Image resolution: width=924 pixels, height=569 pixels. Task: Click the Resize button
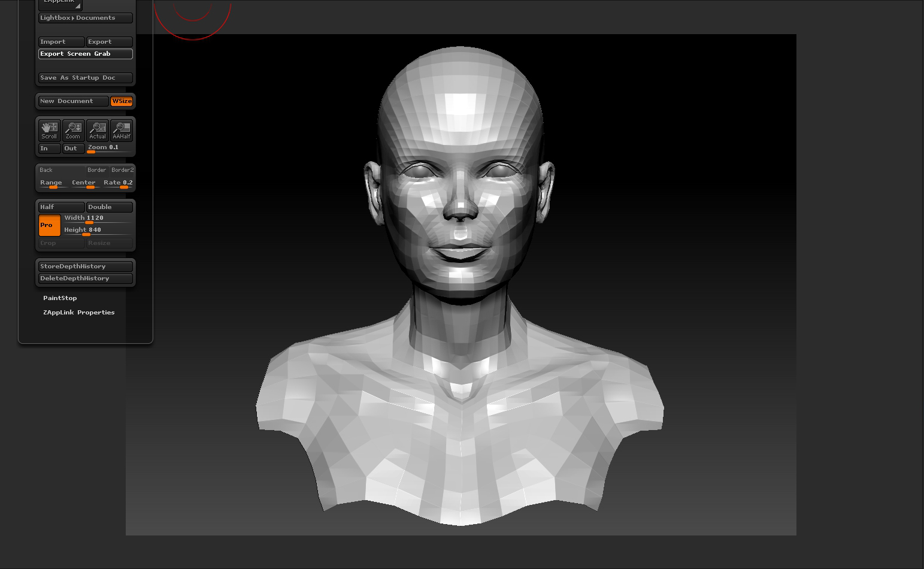110,243
